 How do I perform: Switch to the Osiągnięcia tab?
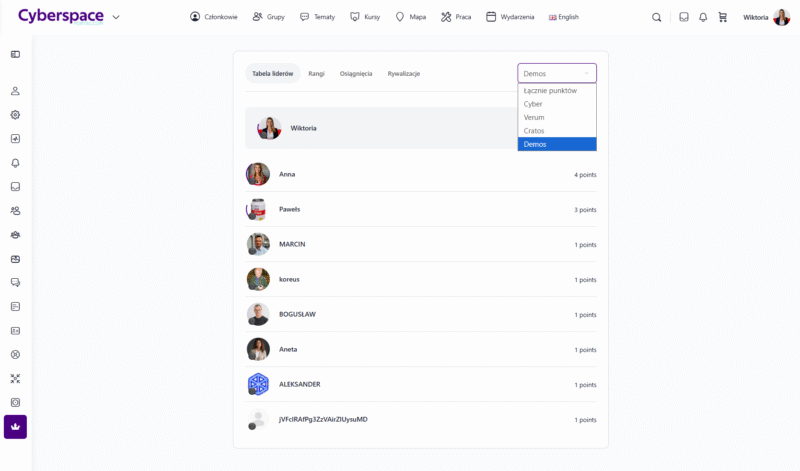356,74
